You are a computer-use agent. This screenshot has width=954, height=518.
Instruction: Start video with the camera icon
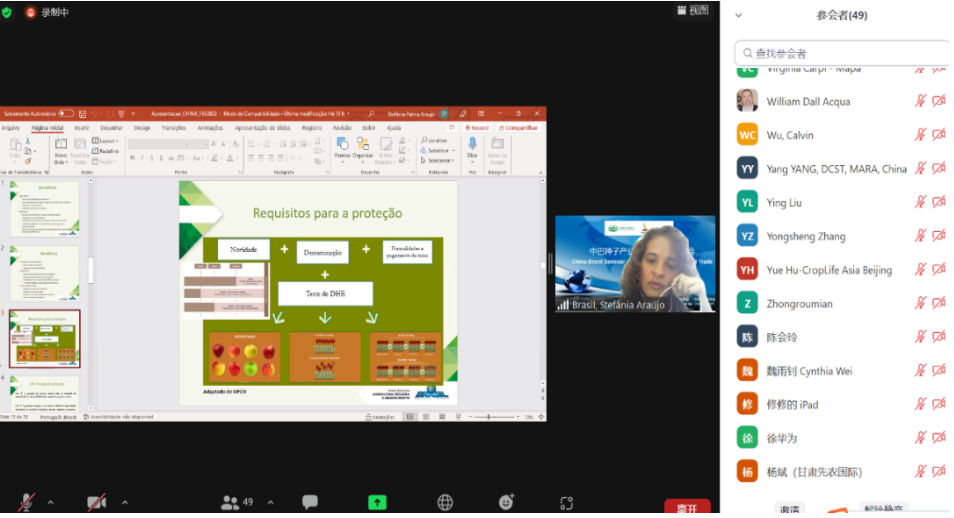96,502
